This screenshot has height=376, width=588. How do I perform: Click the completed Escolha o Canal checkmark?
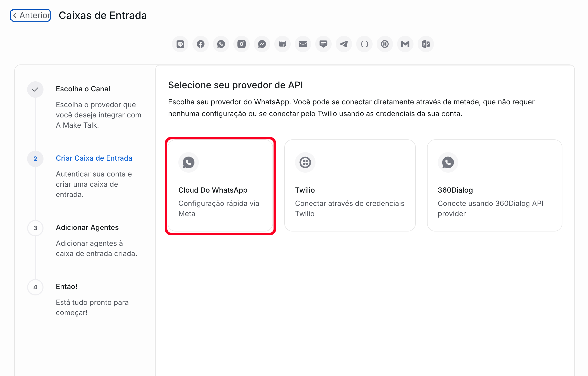35,90
